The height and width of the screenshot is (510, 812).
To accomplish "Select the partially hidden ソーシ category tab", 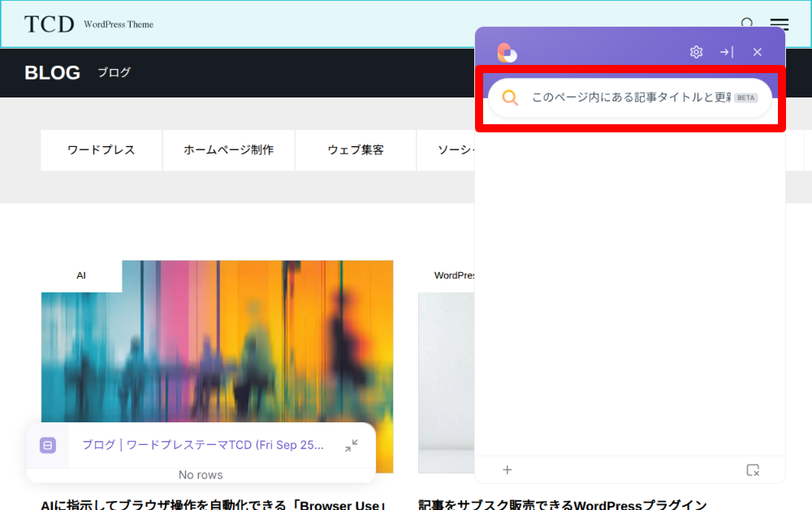I will click(x=446, y=150).
